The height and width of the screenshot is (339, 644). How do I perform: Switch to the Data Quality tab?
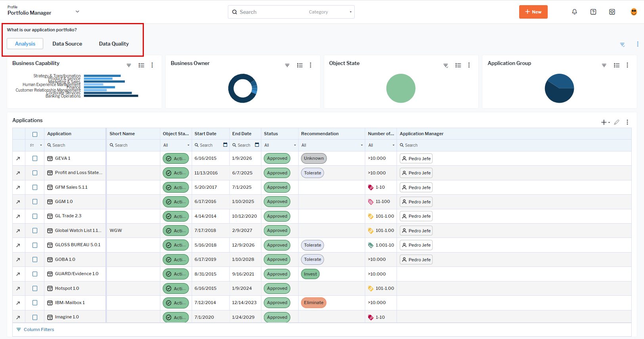[x=114, y=44]
